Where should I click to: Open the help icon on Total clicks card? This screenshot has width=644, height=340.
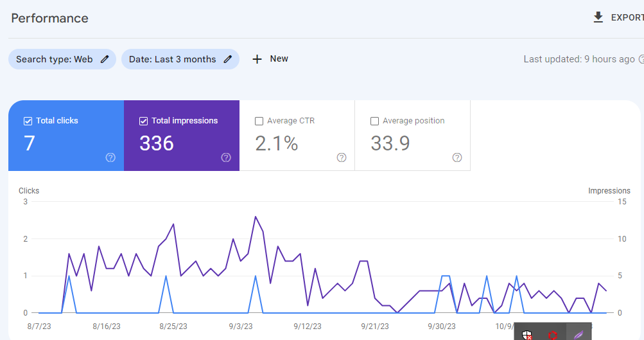(110, 157)
